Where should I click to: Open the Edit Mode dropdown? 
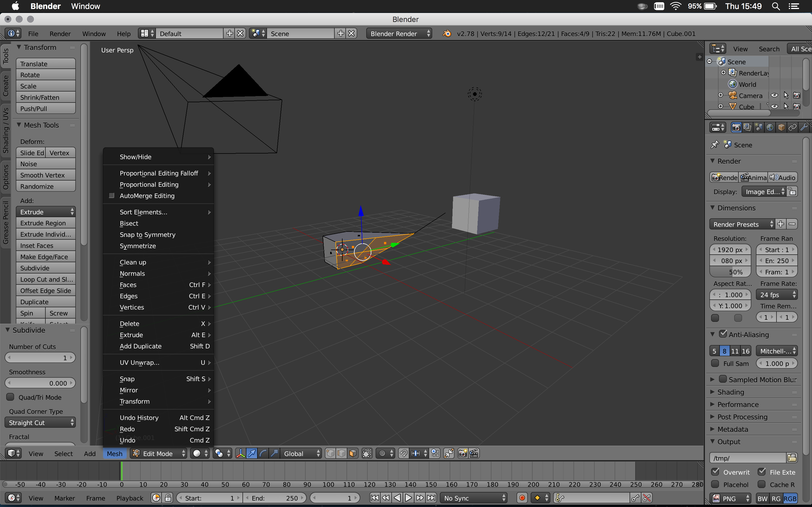[159, 453]
